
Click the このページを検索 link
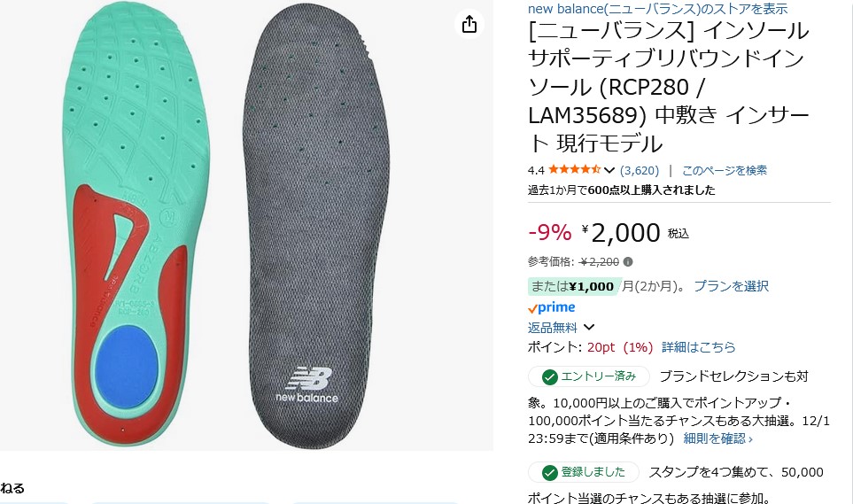click(724, 170)
